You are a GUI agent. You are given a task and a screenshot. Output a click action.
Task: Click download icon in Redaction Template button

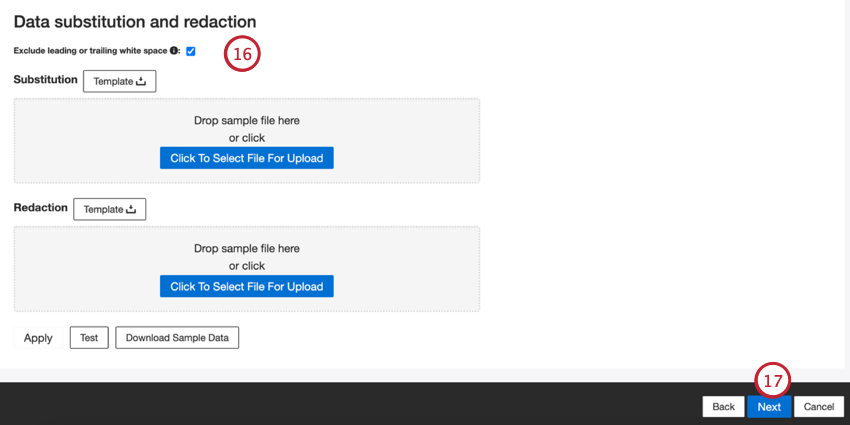click(x=131, y=209)
